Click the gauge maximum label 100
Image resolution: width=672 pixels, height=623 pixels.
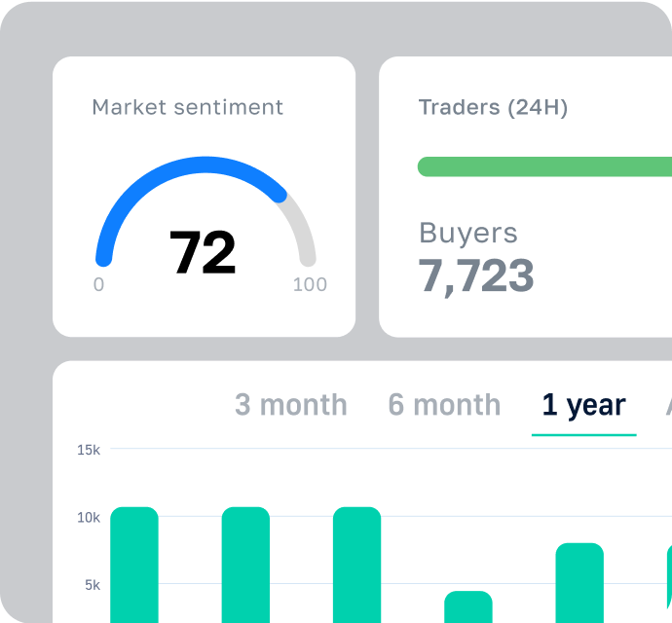pos(310,284)
